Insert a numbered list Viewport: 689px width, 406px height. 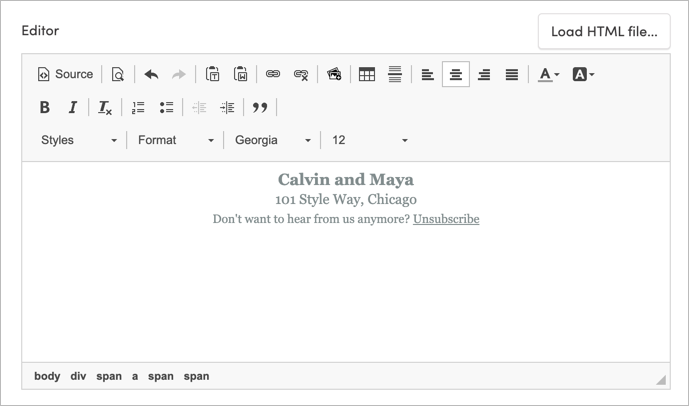[x=138, y=107]
